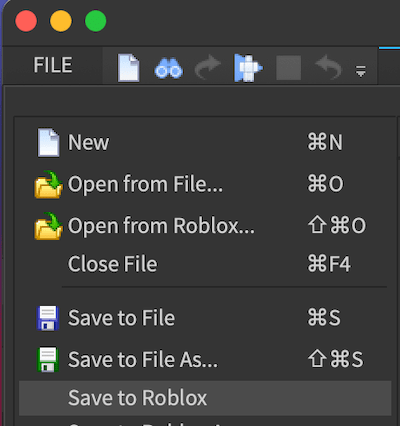Click the redo arrow in quick toolbar

click(x=208, y=68)
